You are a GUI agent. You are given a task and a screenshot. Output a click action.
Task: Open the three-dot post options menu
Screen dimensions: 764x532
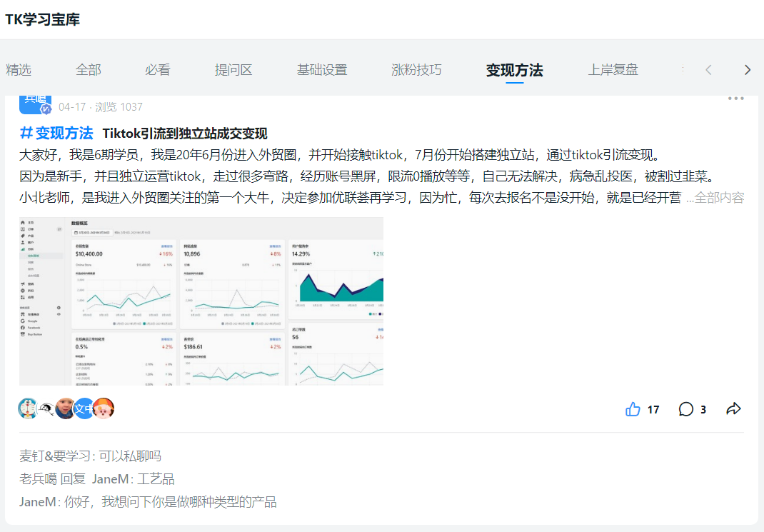(735, 99)
